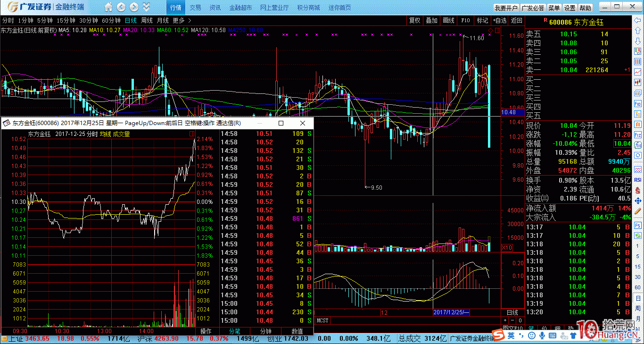Click the sidebar F10 icon

(x=637, y=104)
